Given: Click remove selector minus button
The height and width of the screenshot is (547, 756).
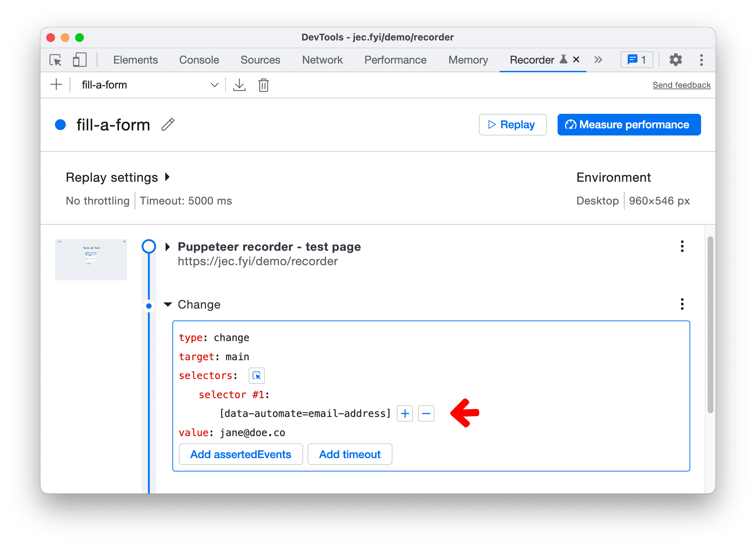Looking at the screenshot, I should (x=426, y=413).
